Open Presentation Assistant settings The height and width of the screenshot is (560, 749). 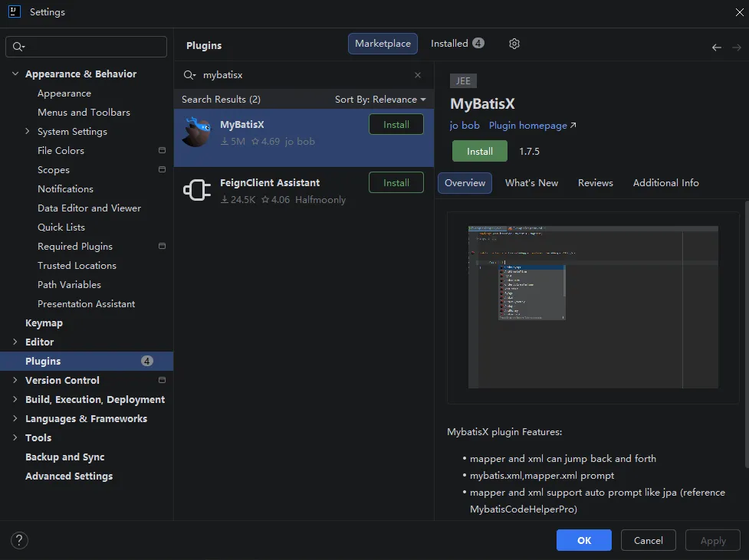[x=86, y=303]
